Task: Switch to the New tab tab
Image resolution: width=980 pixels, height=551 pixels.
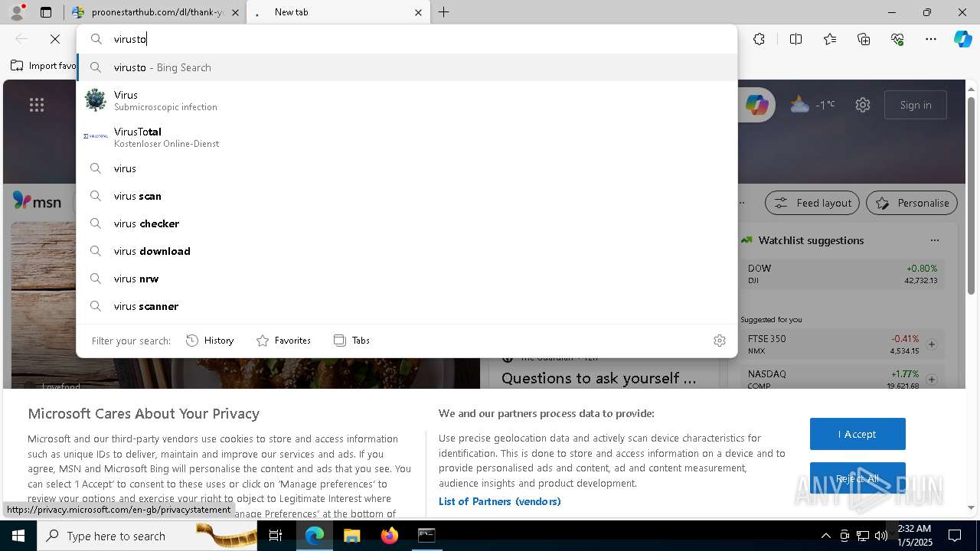Action: 337,12
